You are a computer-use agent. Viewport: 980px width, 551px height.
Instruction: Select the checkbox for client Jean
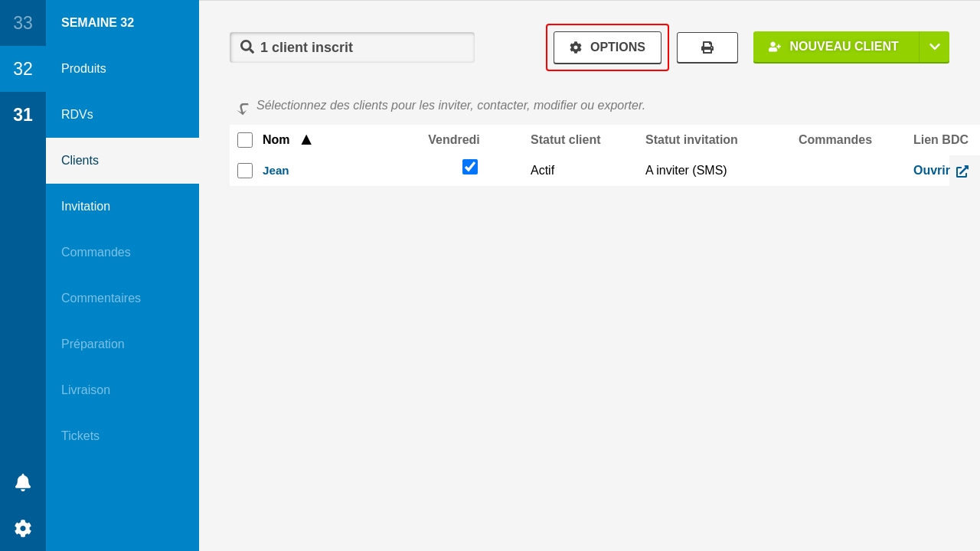[x=245, y=171]
